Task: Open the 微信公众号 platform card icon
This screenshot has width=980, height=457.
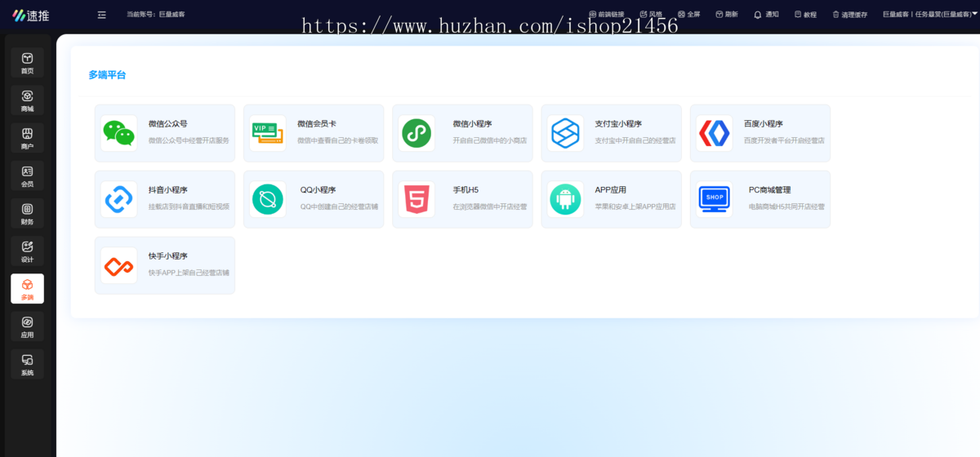Action: [119, 133]
